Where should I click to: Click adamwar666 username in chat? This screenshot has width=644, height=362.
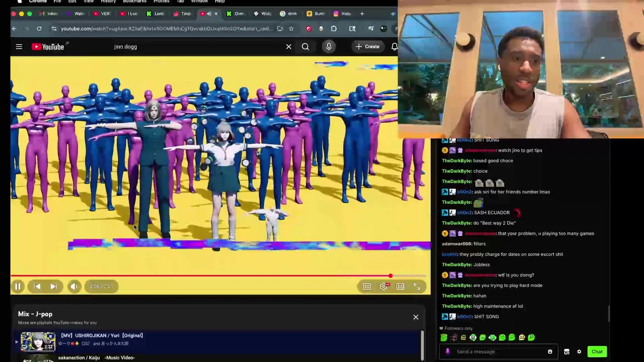(456, 244)
